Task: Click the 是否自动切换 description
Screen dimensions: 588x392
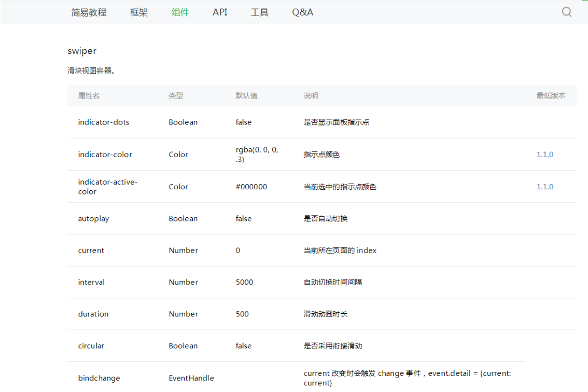Action: click(326, 219)
